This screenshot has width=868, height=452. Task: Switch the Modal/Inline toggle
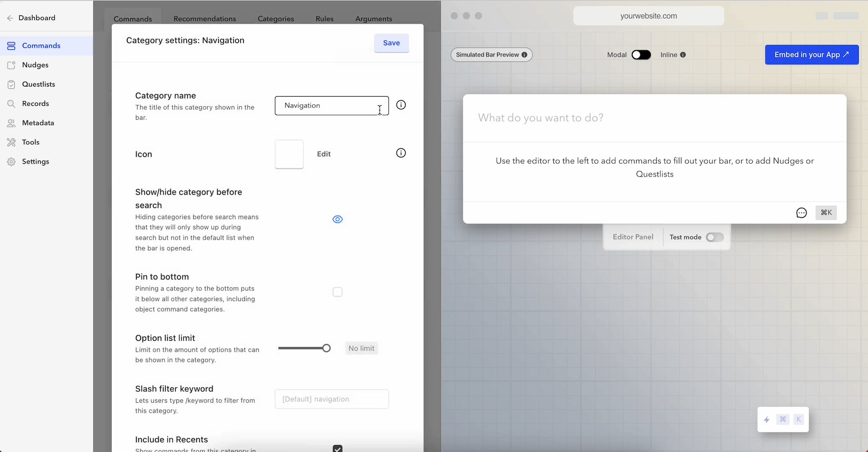click(x=641, y=55)
